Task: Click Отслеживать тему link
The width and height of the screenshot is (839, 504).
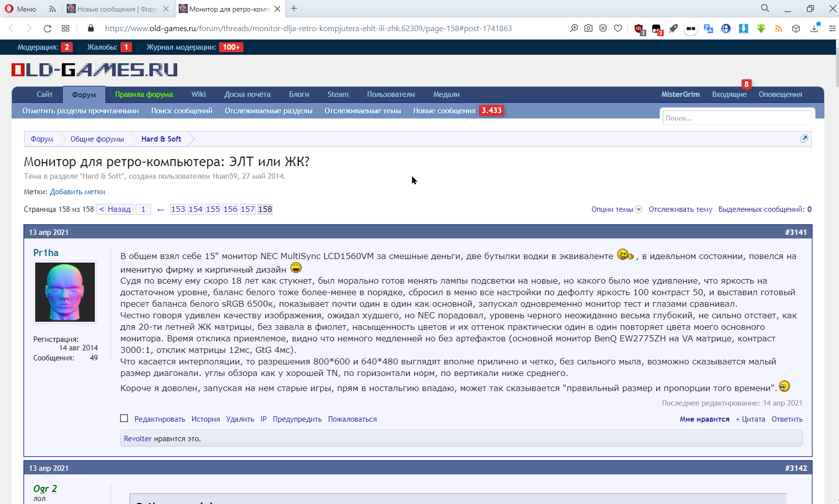Action: pyautogui.click(x=680, y=209)
